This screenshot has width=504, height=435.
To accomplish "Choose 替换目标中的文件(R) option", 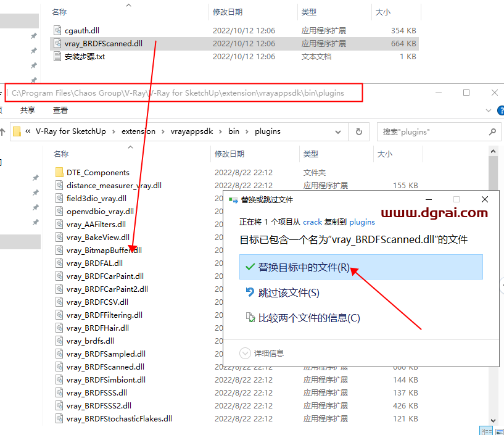I will click(304, 267).
